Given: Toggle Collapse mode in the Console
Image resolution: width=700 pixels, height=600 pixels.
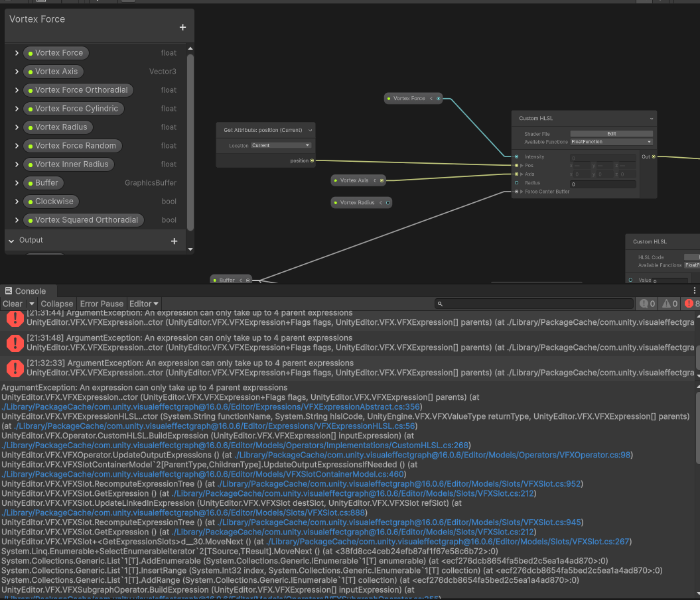Looking at the screenshot, I should coord(57,304).
